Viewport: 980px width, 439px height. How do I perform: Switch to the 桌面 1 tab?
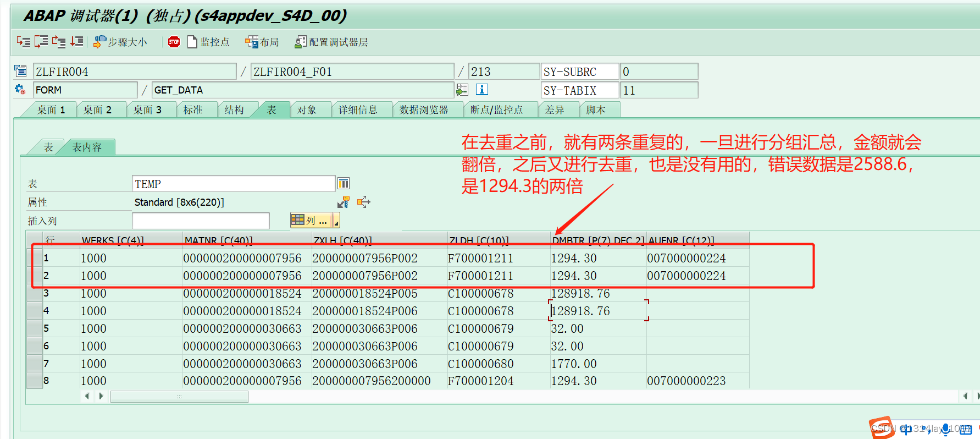pyautogui.click(x=51, y=110)
